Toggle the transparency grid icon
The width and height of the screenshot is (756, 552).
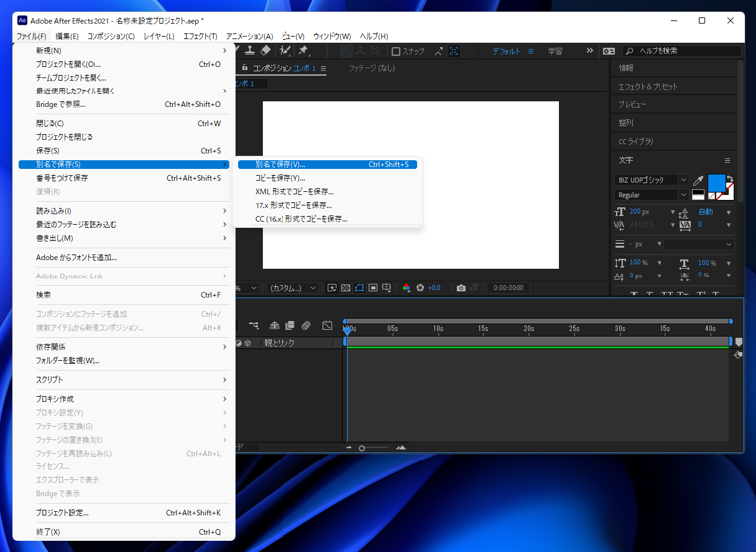pyautogui.click(x=346, y=288)
